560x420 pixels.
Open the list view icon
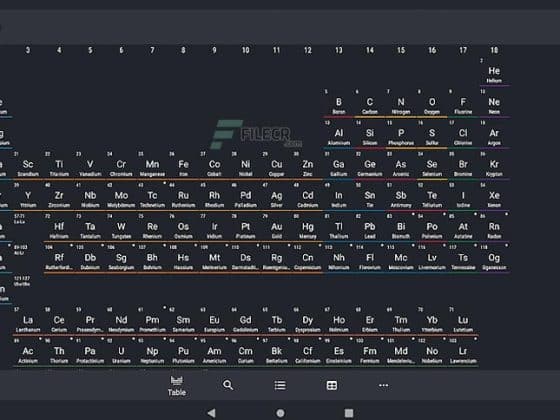pos(280,385)
